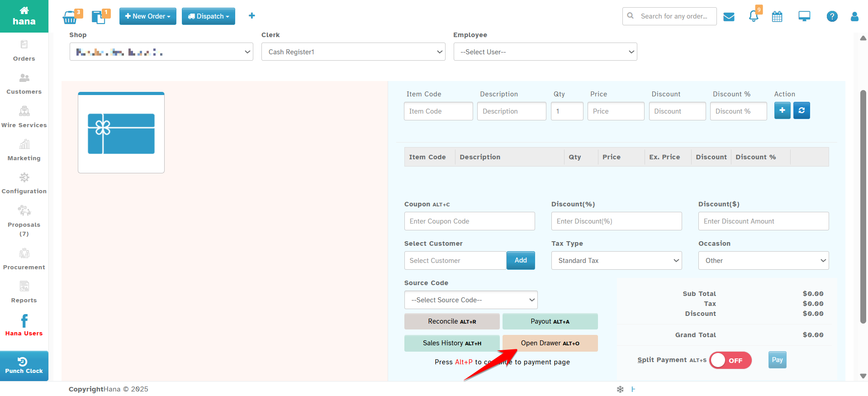Focus the order search field

669,16
